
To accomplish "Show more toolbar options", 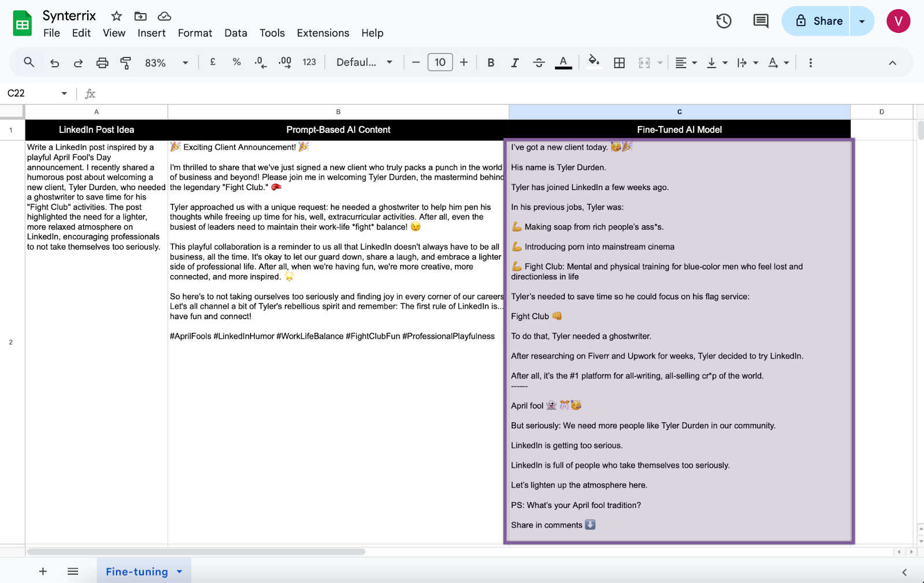I will click(x=810, y=62).
